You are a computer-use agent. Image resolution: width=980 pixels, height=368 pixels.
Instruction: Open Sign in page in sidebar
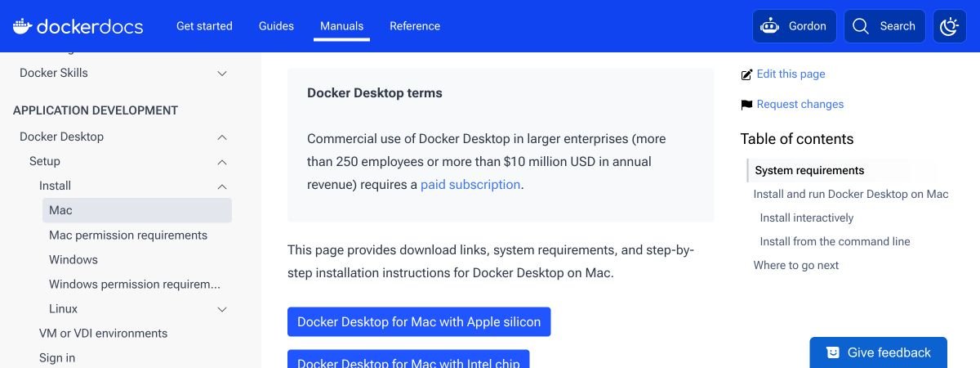coord(57,357)
